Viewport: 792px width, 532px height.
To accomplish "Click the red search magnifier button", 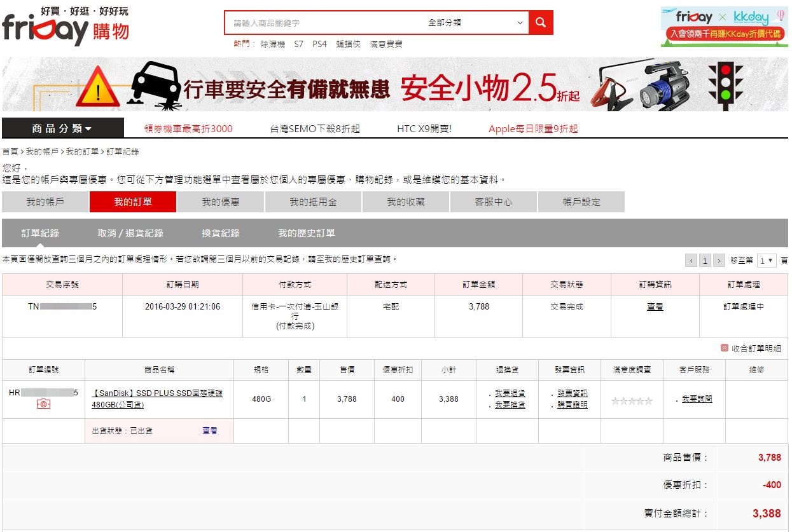I will click(x=540, y=23).
